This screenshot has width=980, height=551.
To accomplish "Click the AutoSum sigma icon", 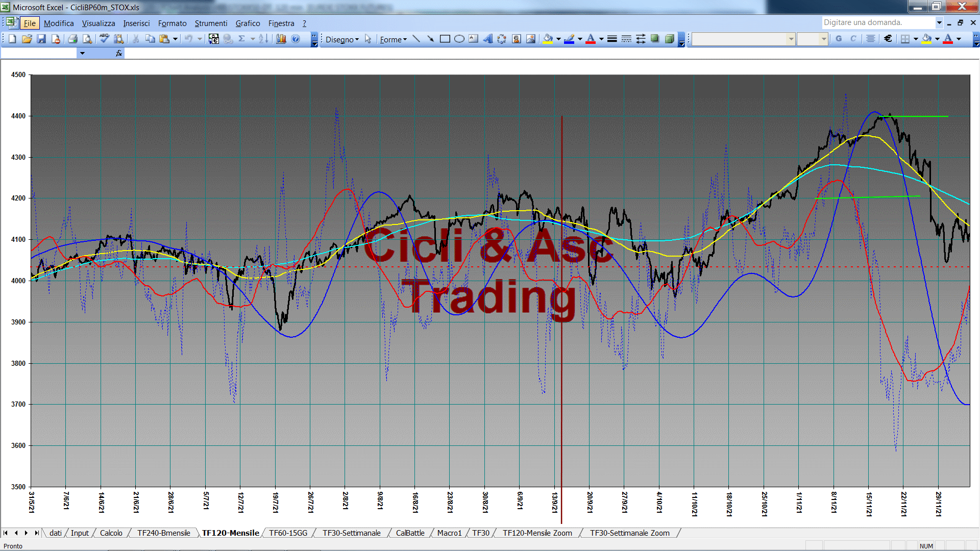I will click(x=242, y=39).
